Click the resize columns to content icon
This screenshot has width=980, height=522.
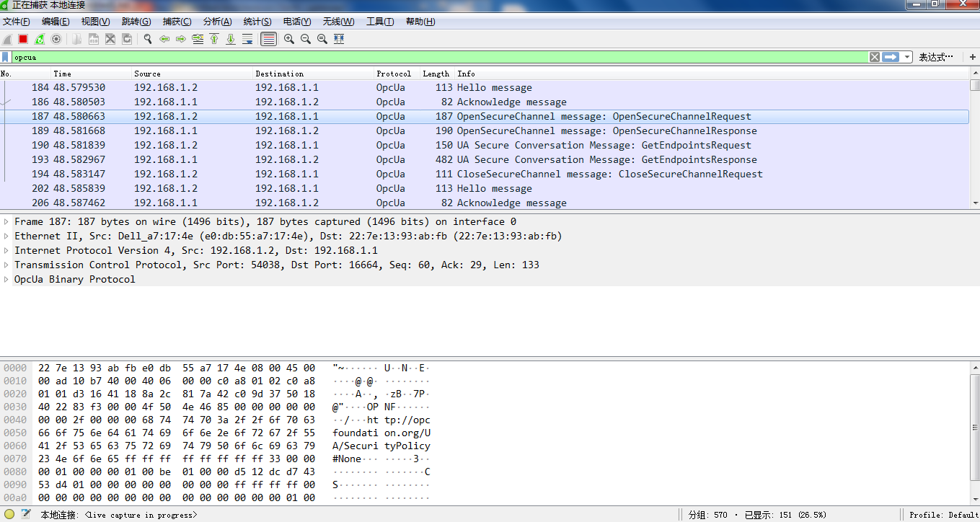coord(339,39)
